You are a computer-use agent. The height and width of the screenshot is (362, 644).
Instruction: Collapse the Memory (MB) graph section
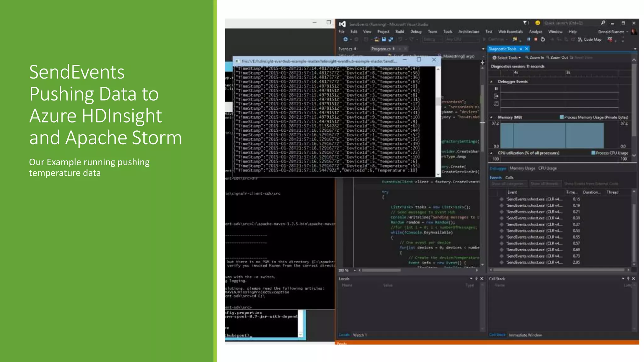(491, 117)
